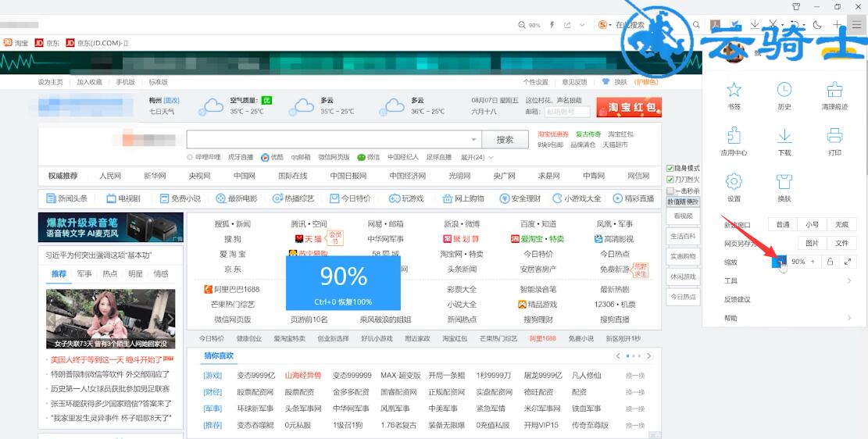This screenshot has height=439, width=868.
Task: Click the 微信 WeChat icon link
Action: [x=362, y=157]
